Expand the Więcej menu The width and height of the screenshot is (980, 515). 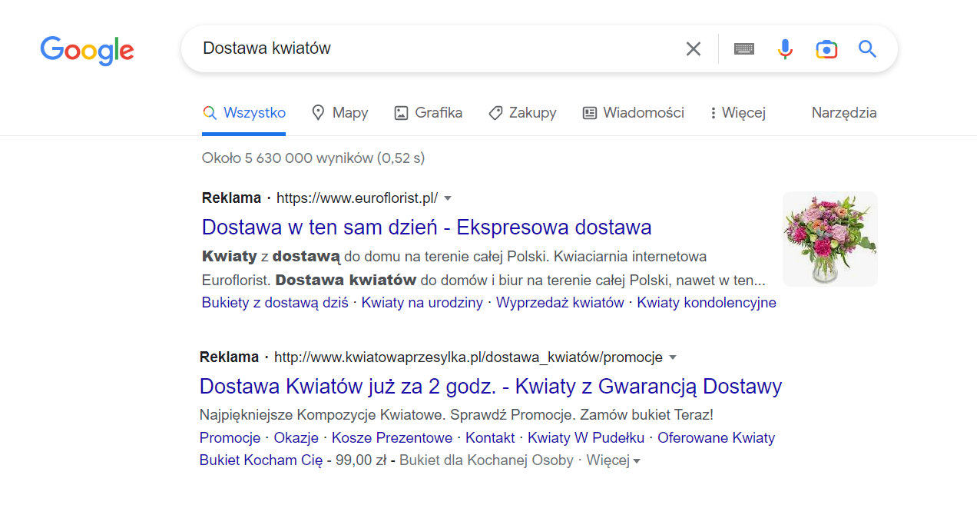[737, 113]
